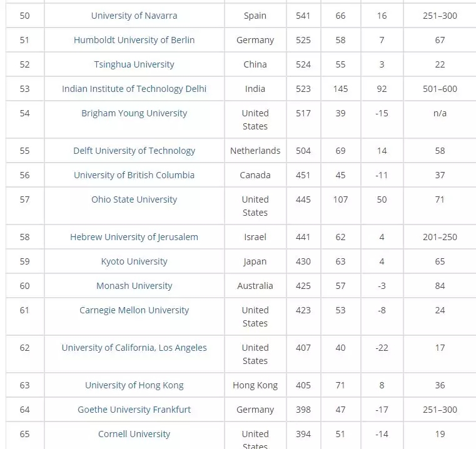Open the University of Navarra link
This screenshot has height=449, width=476.
coord(134,16)
